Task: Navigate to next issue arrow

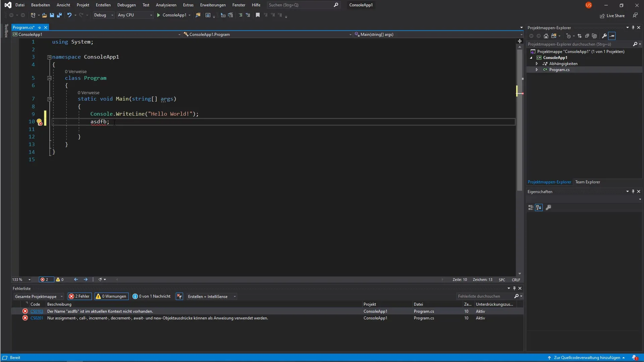Action: tap(86, 280)
